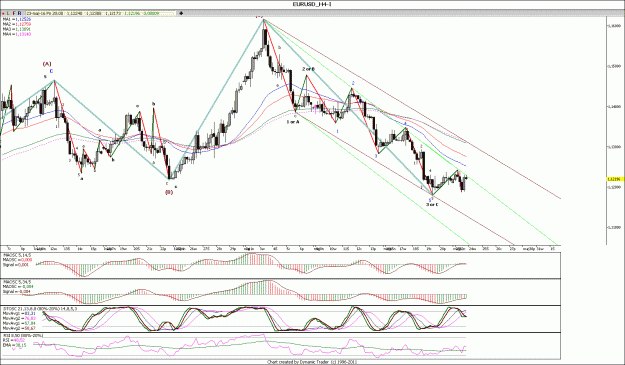
Task: Click the (A) wave label on chart
Action: point(47,64)
